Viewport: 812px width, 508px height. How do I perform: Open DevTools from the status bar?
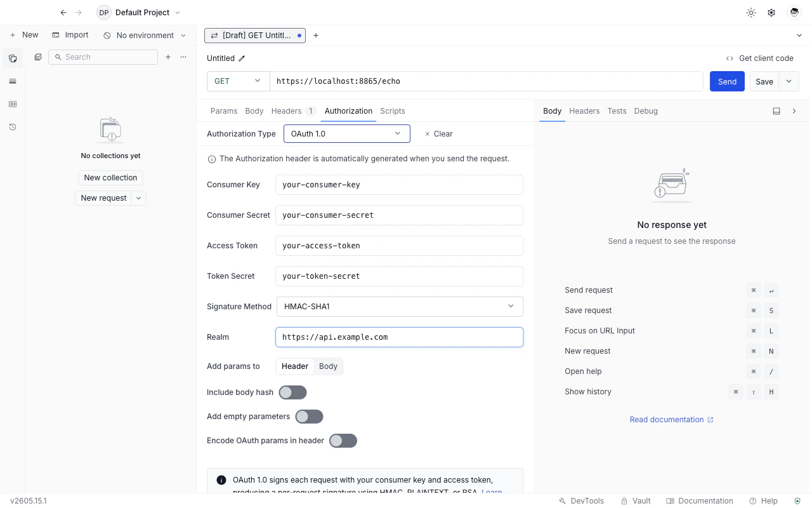581,501
